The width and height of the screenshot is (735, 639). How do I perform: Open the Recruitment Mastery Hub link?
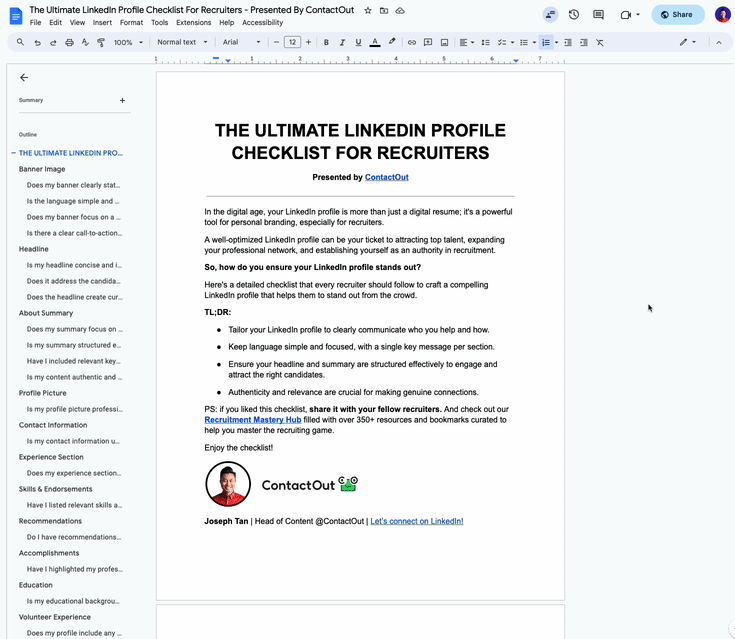(252, 420)
